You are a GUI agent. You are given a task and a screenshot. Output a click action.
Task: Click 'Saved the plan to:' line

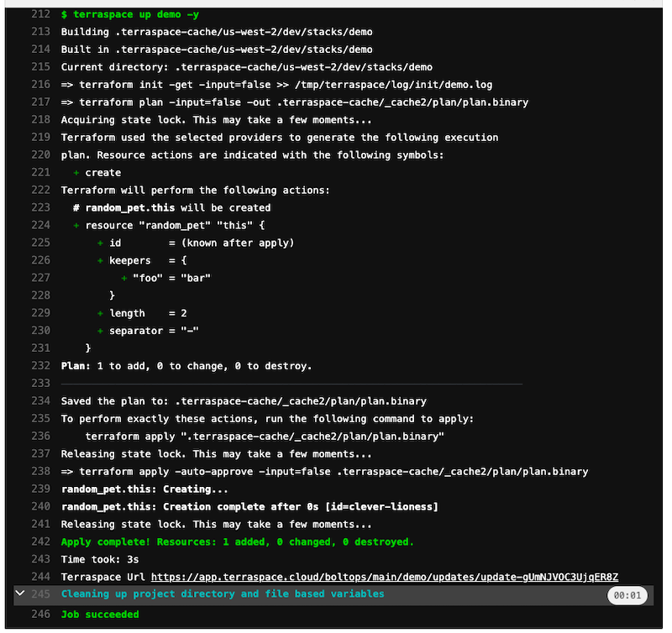point(244,400)
